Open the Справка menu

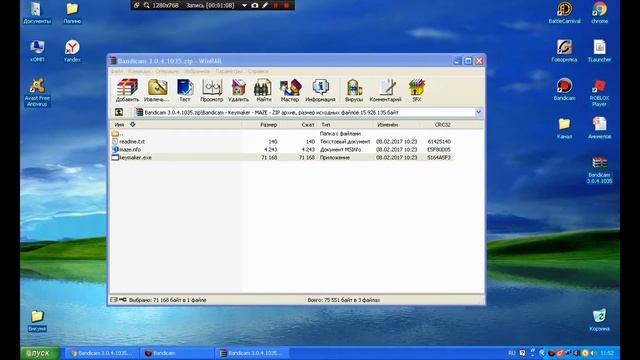(x=258, y=71)
